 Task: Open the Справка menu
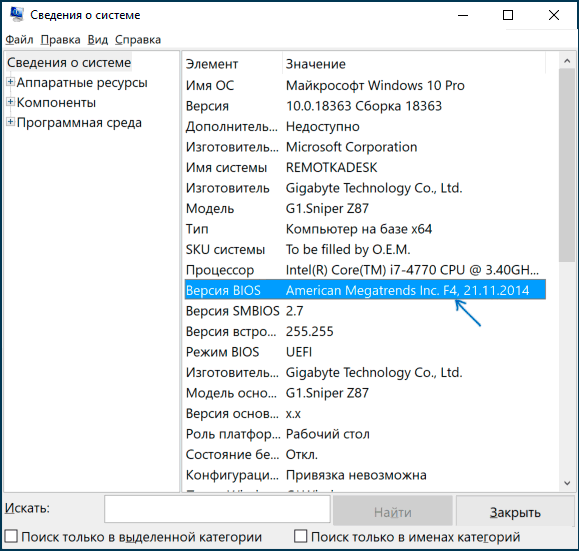click(x=138, y=40)
